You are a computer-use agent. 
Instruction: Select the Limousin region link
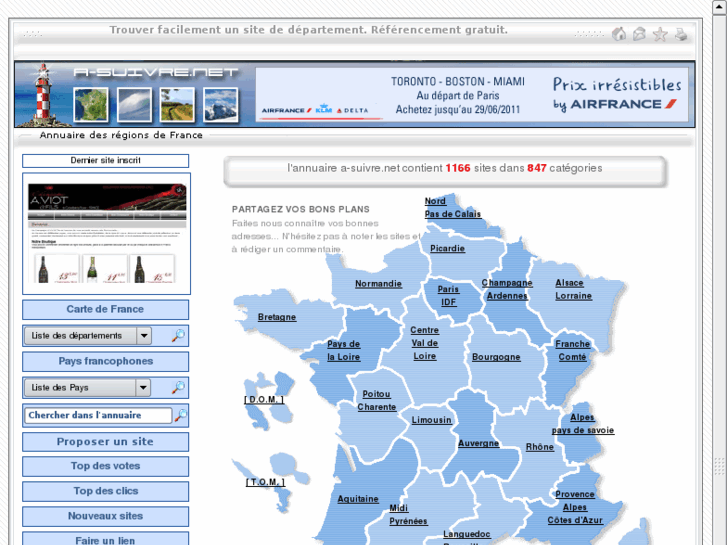pyautogui.click(x=431, y=420)
